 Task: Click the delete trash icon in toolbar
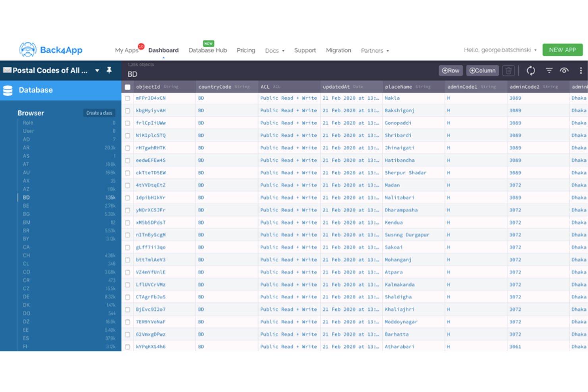click(508, 71)
